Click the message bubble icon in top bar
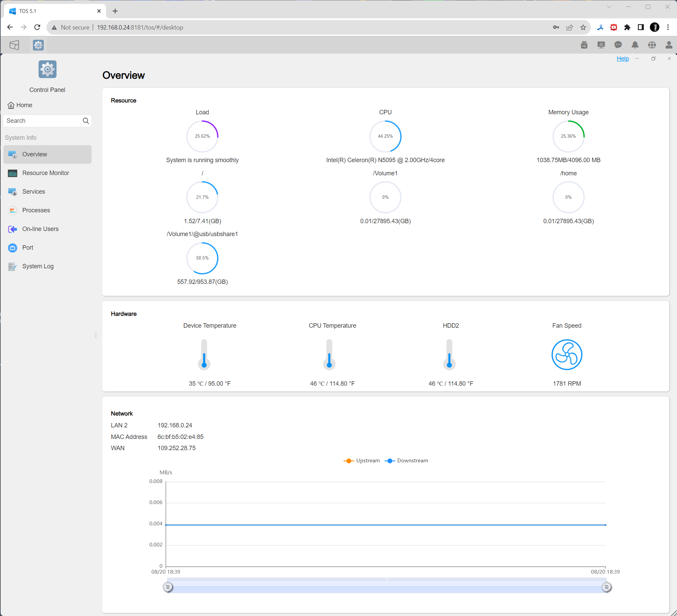Viewport: 677px width, 616px height. (618, 45)
